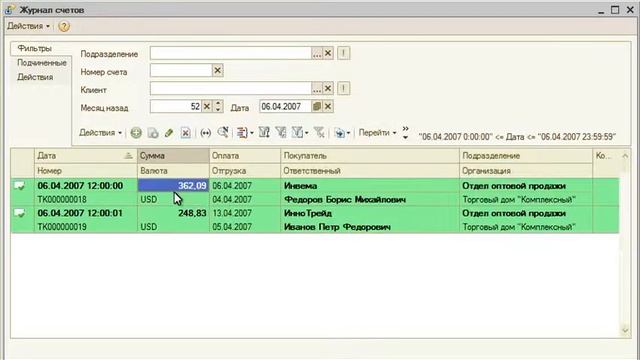Open the top Действия menu
Viewport: 640px width, 360px height.
29,26
